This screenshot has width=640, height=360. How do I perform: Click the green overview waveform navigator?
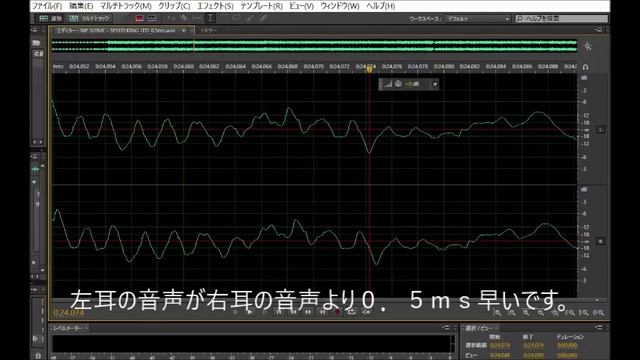[314, 46]
